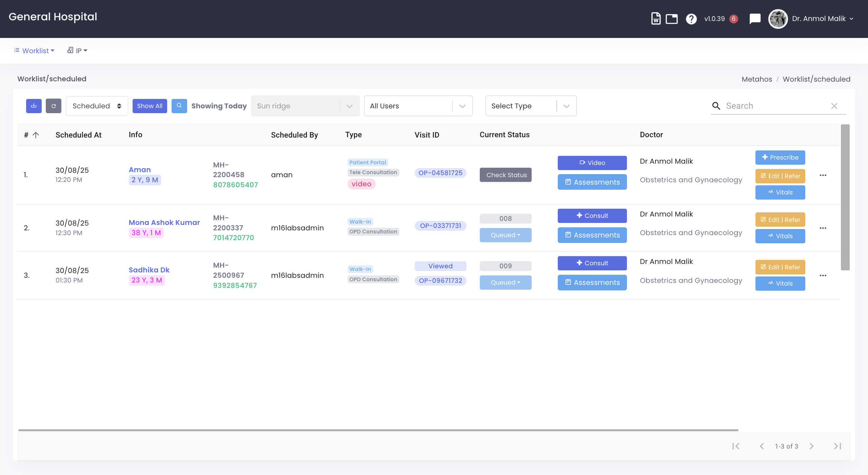Viewport: 868px width, 475px height.
Task: Open more options dots for Aman row
Action: (823, 175)
